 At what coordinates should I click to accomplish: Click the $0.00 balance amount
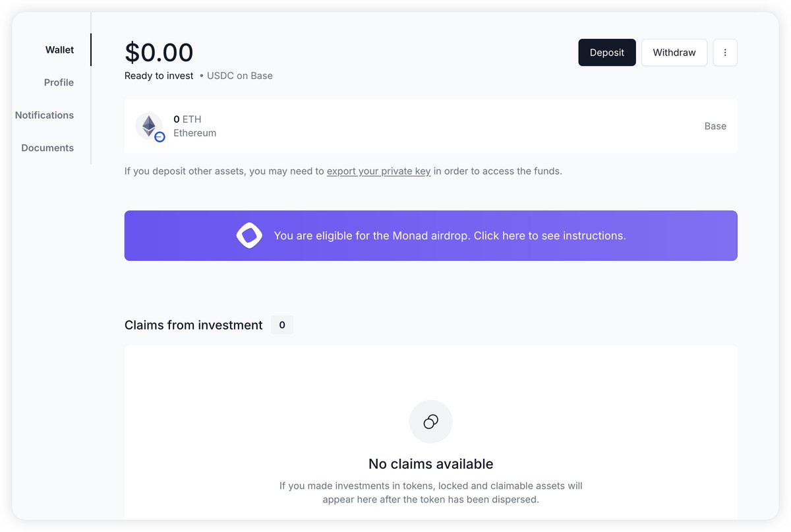point(159,53)
